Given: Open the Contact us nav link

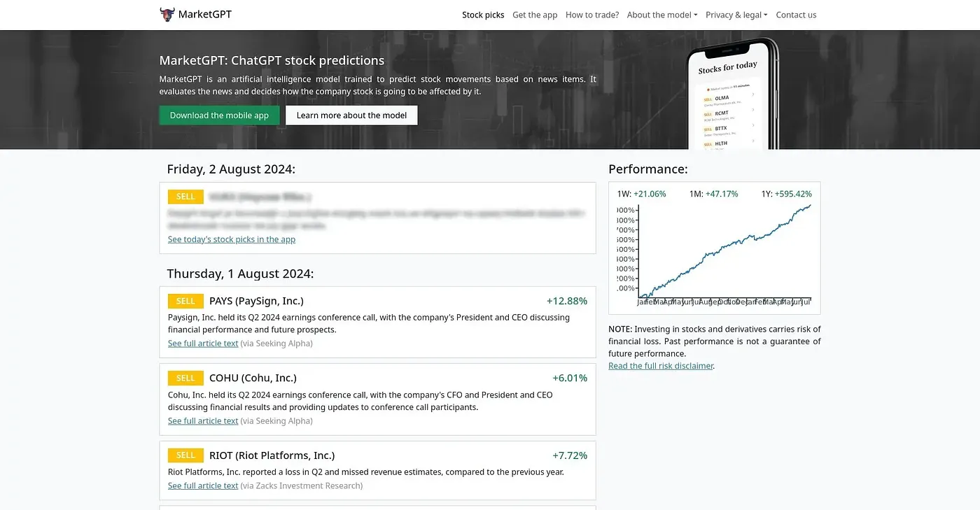Looking at the screenshot, I should 796,15.
